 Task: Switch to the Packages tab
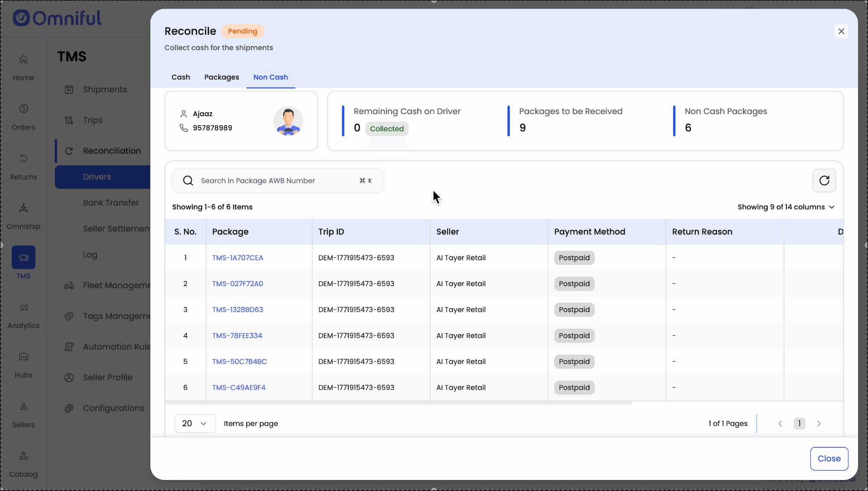click(221, 77)
